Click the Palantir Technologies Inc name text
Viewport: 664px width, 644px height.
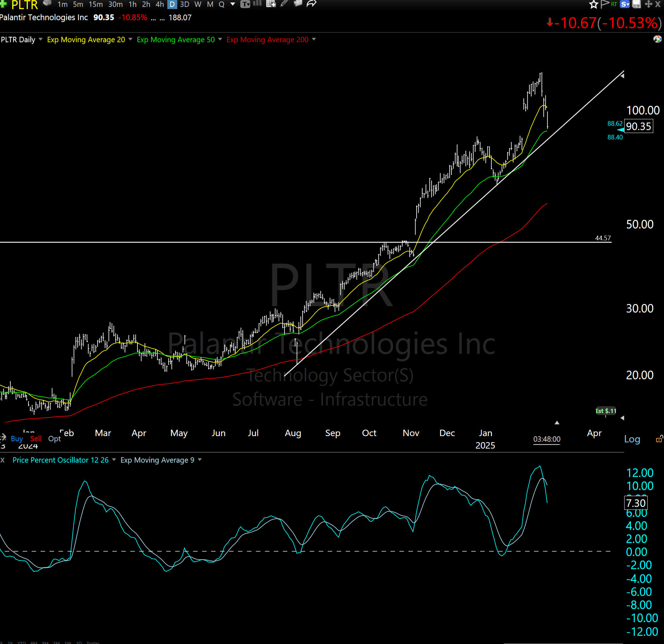click(x=44, y=17)
